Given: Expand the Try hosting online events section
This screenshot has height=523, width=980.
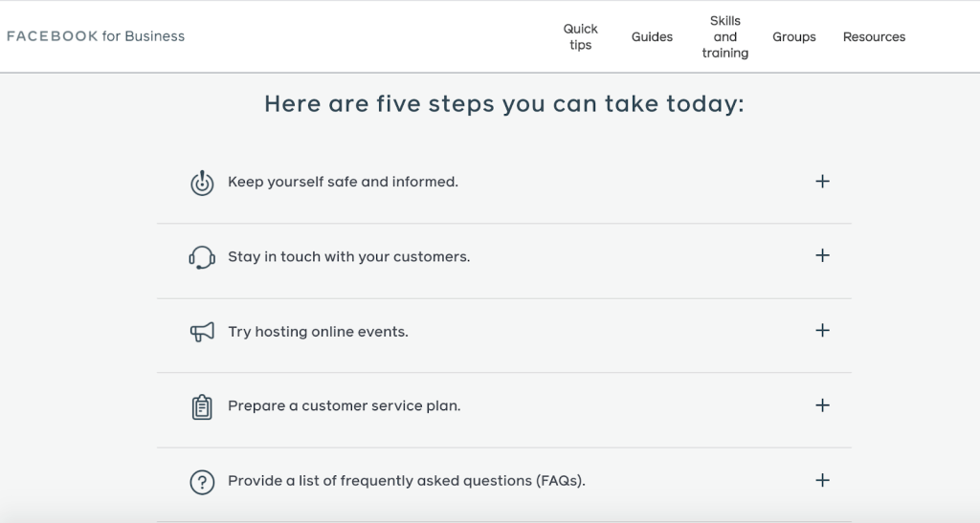Looking at the screenshot, I should (x=822, y=331).
